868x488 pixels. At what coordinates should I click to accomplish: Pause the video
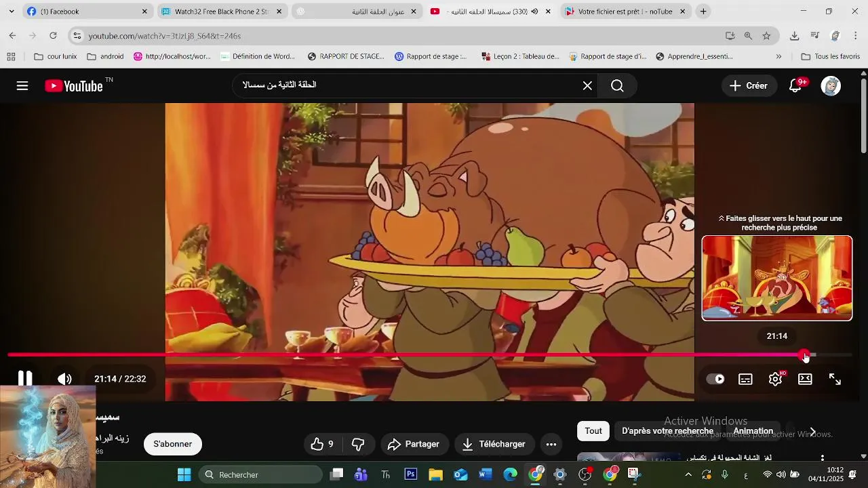(25, 379)
